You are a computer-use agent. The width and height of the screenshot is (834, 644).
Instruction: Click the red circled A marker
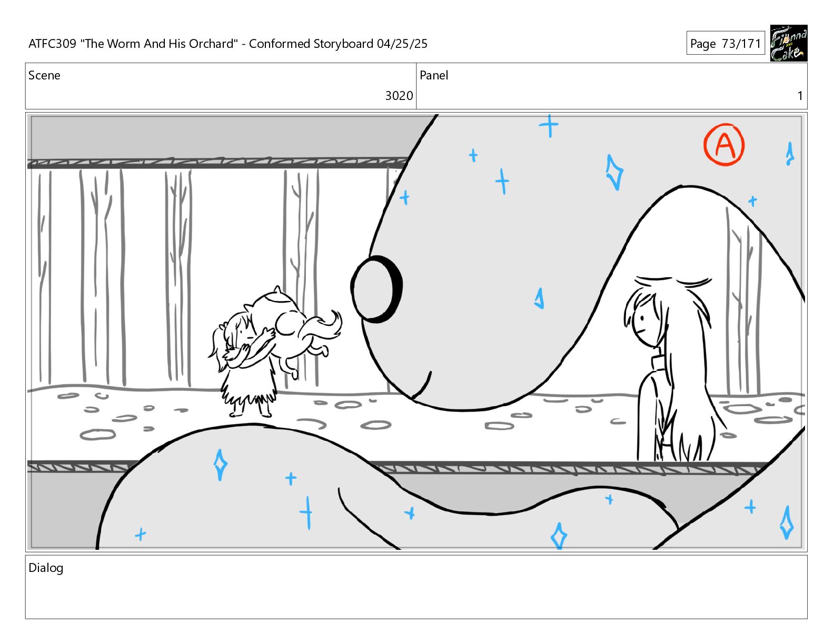(x=724, y=145)
